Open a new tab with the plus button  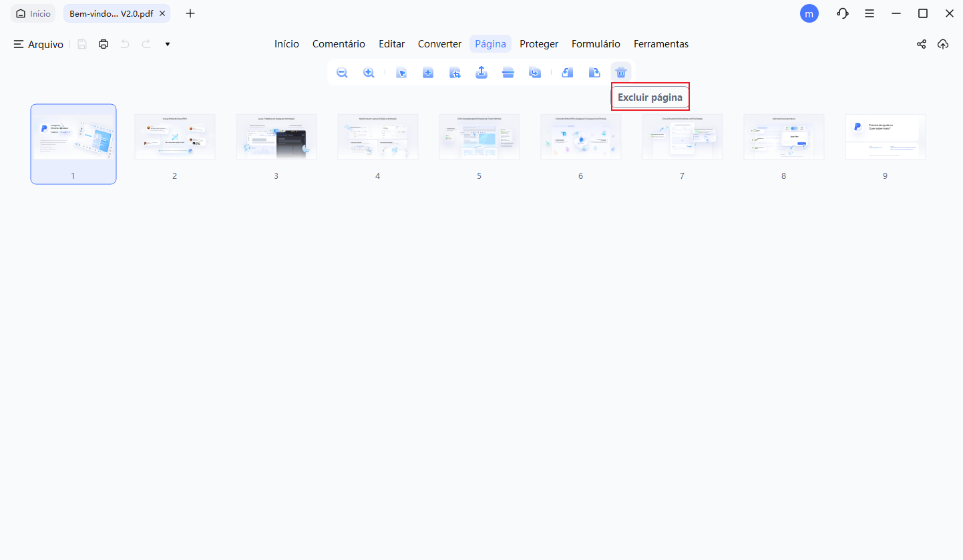[x=190, y=13]
